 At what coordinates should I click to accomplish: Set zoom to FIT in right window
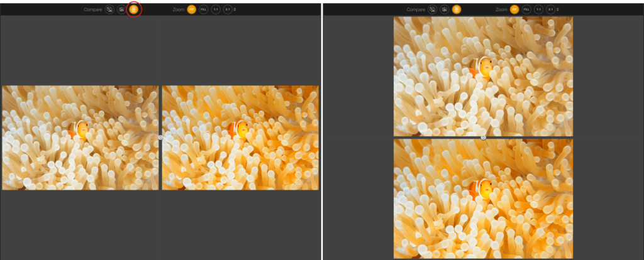click(514, 9)
